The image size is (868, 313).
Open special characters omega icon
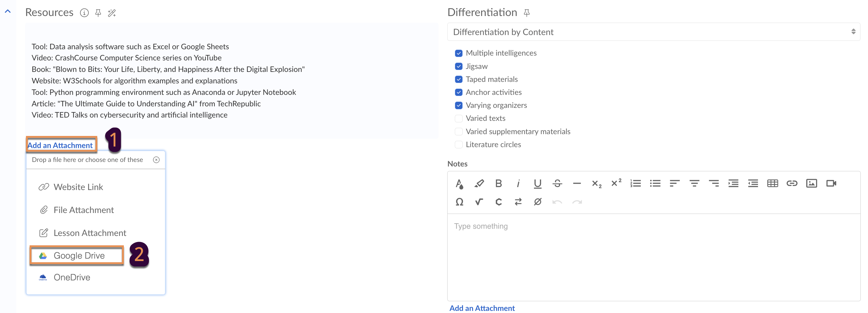coord(459,202)
